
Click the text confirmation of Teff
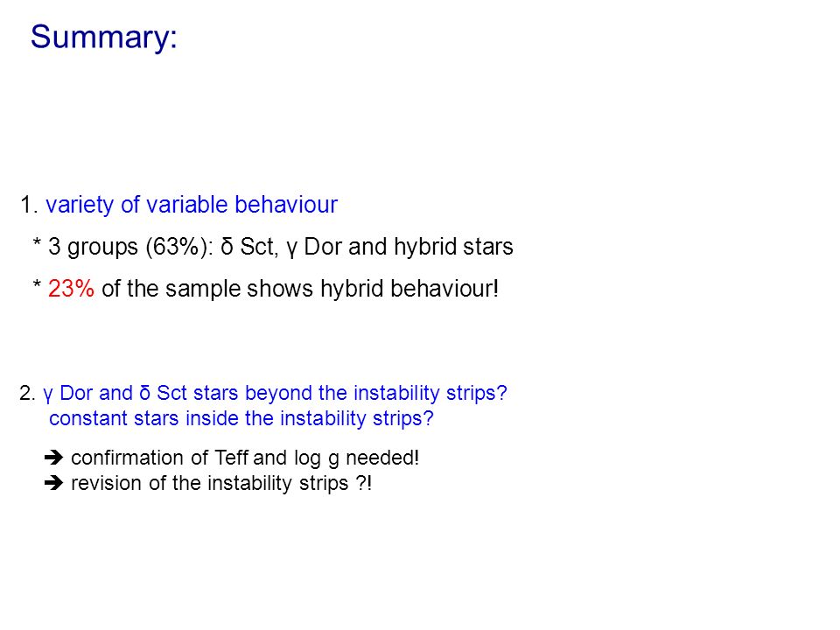[x=159, y=458]
